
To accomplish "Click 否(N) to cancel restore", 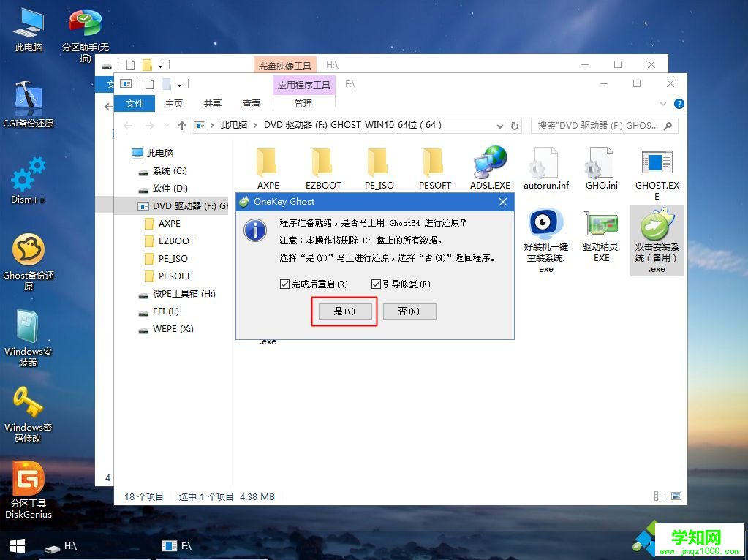I will coord(409,311).
